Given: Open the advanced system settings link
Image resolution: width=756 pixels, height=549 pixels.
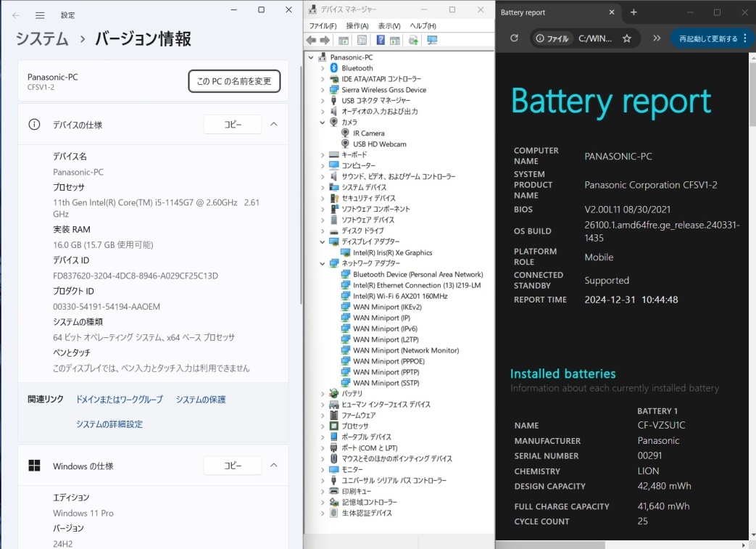Looking at the screenshot, I should (x=109, y=424).
